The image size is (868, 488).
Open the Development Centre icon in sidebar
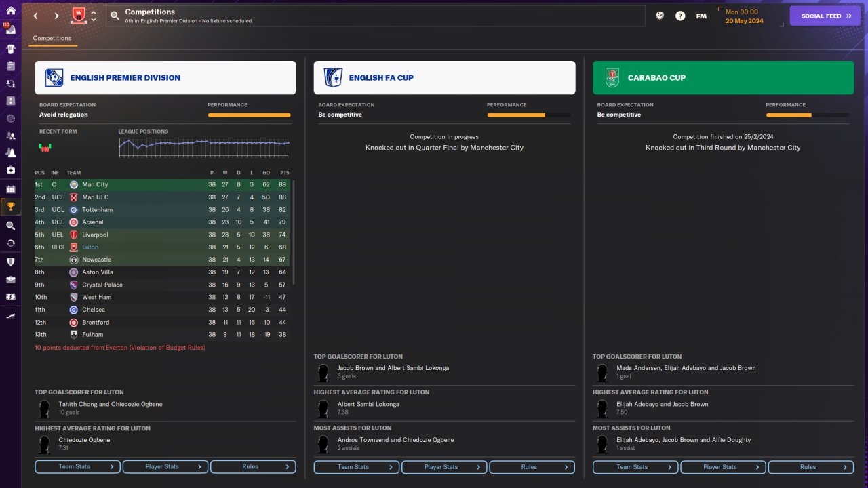tap(10, 316)
